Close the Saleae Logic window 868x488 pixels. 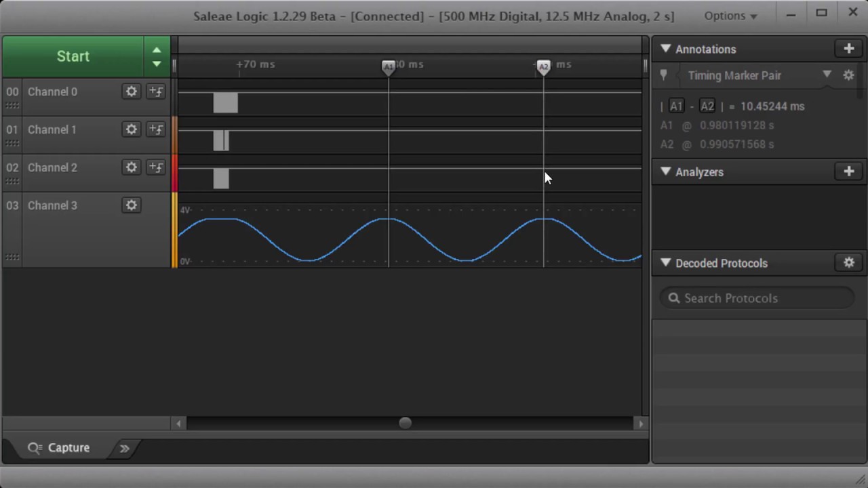[853, 12]
